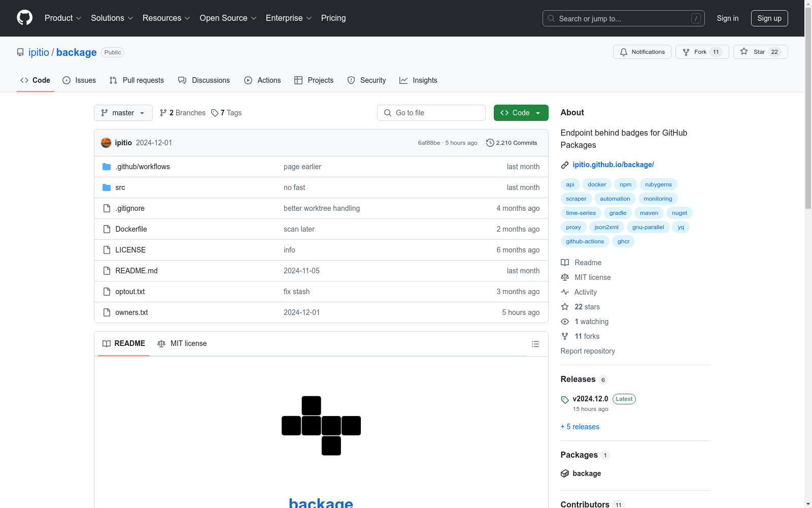The height and width of the screenshot is (508, 812).
Task: Click the search magnifier icon in header
Action: [x=551, y=18]
